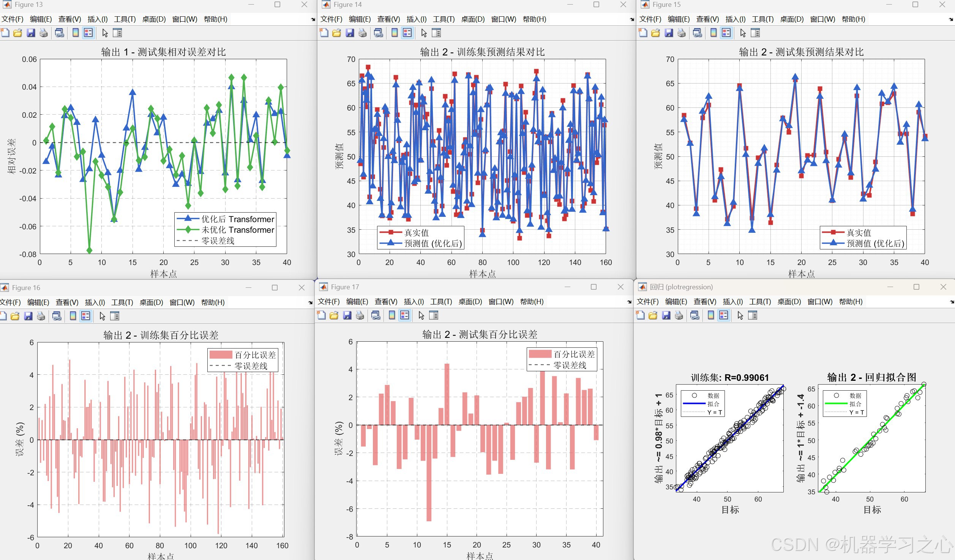Click Print icon in Figure 14 toolbar
This screenshot has height=560, width=955.
pyautogui.click(x=363, y=33)
